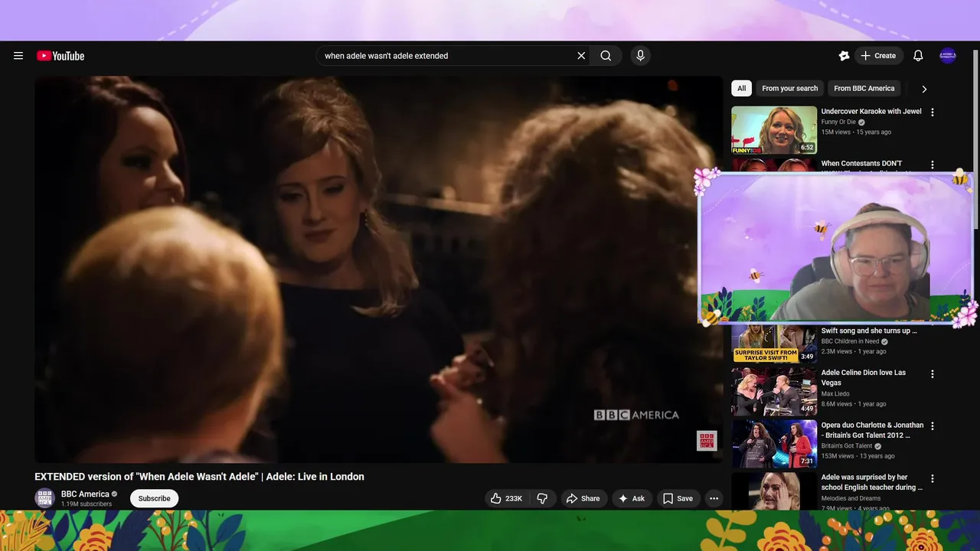Screen dimensions: 980x551
Task: Open Taylor Swift surprise visit thumbnail
Action: 774,343
